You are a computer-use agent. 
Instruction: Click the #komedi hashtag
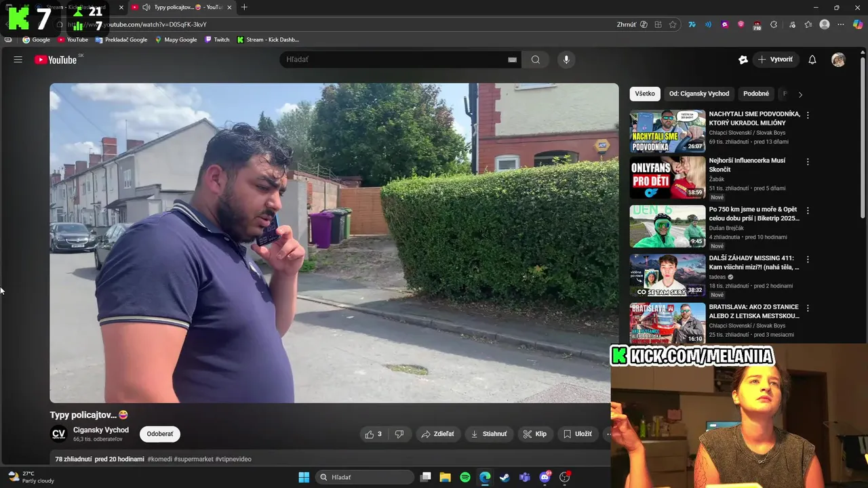coord(159,459)
